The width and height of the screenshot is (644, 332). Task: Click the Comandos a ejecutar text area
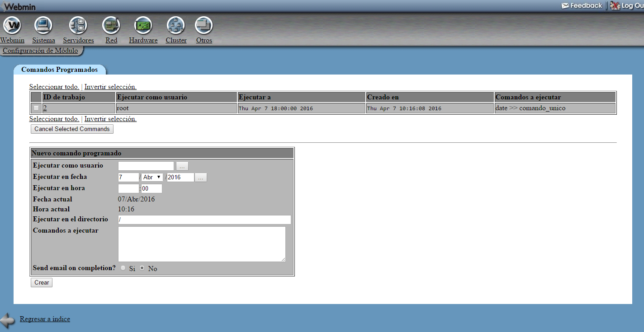point(202,244)
